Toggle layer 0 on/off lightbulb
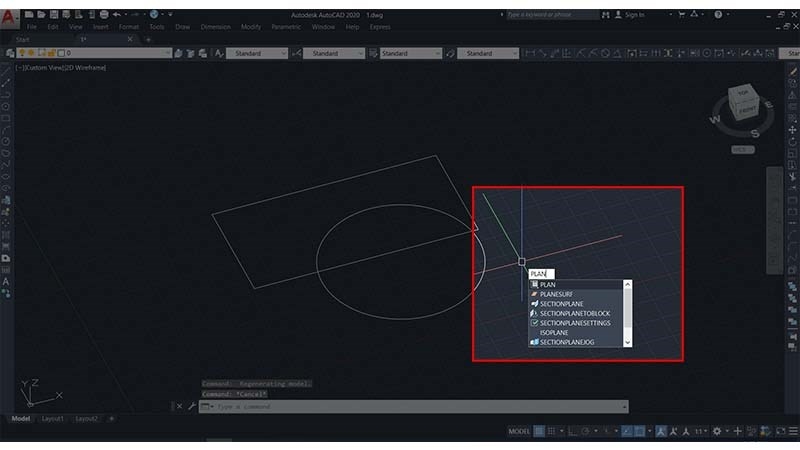Screen dimensions: 800x450 (x=21, y=53)
